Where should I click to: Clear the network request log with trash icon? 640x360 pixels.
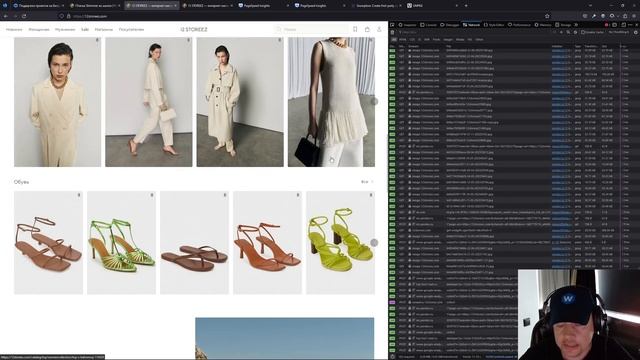click(393, 32)
